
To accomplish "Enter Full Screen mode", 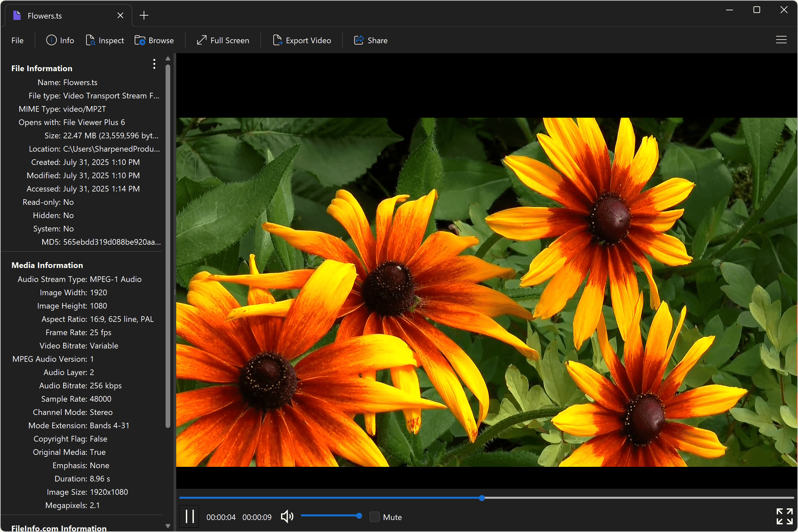I will [223, 40].
